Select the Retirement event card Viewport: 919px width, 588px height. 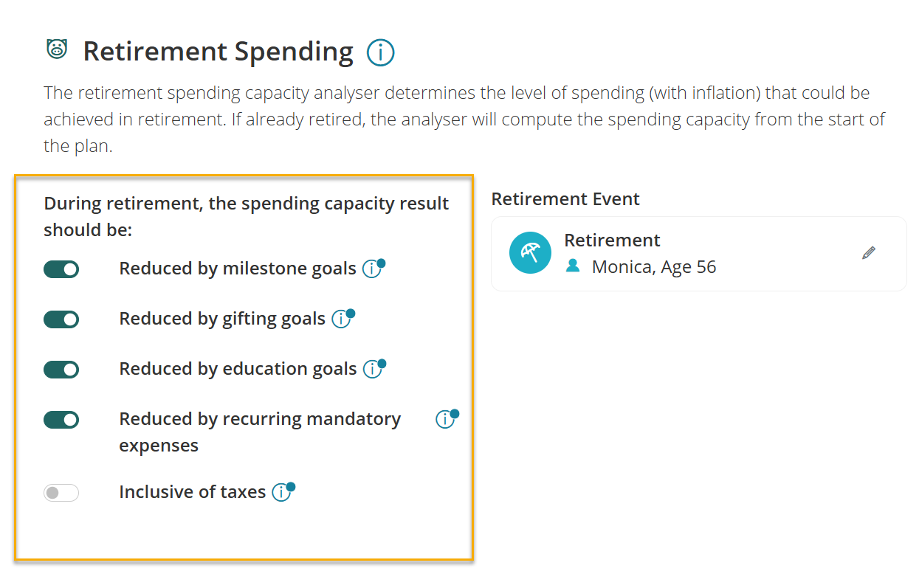699,253
